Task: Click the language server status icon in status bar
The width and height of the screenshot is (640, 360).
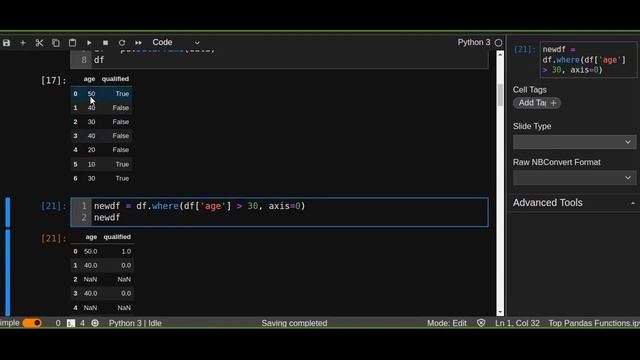Action: 95,323
